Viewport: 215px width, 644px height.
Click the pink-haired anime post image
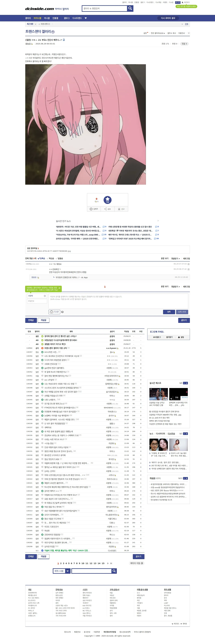[x=86, y=124]
